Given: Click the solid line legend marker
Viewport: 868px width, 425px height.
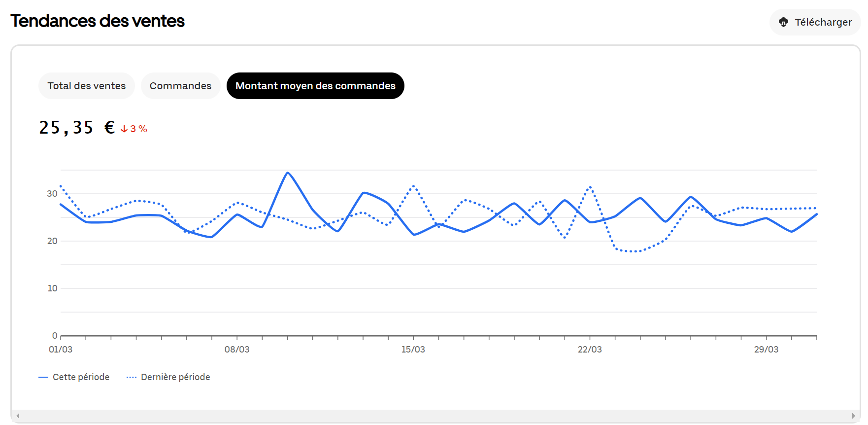Looking at the screenshot, I should (x=43, y=377).
